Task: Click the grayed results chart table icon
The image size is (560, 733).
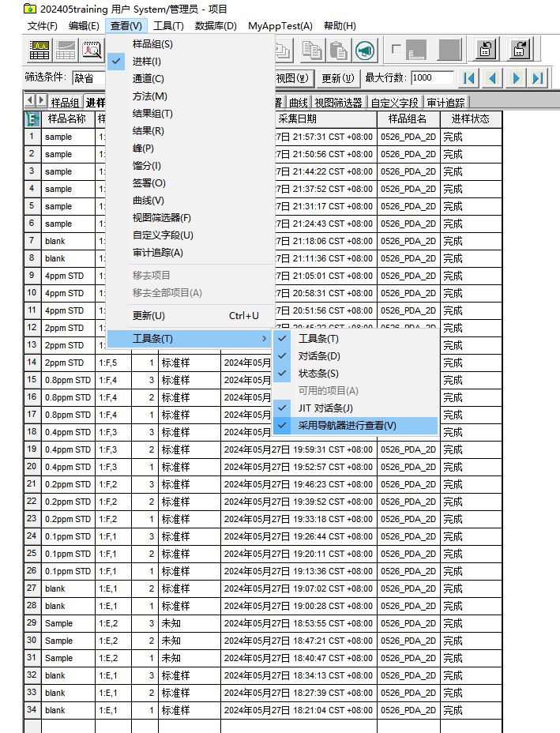Action: 66,50
